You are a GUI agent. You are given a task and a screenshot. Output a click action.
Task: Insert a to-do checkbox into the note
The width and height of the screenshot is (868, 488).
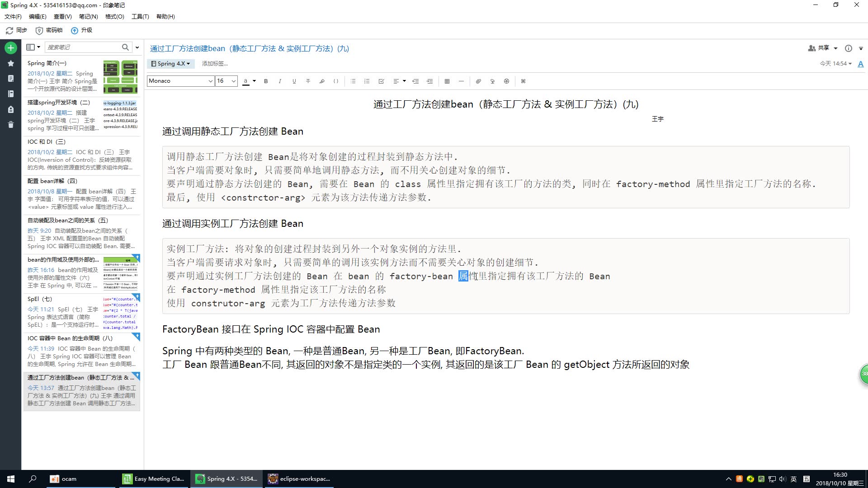click(x=381, y=81)
